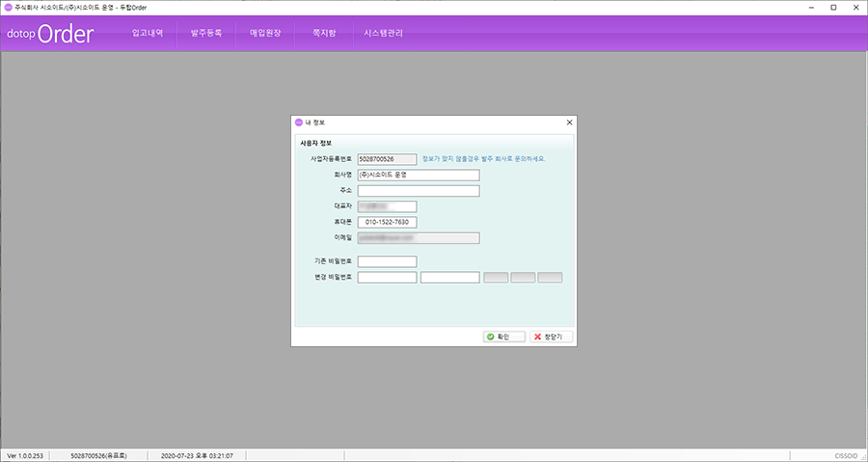This screenshot has height=462, width=868.
Task: Open the 발주등록 menu
Action: click(x=206, y=33)
